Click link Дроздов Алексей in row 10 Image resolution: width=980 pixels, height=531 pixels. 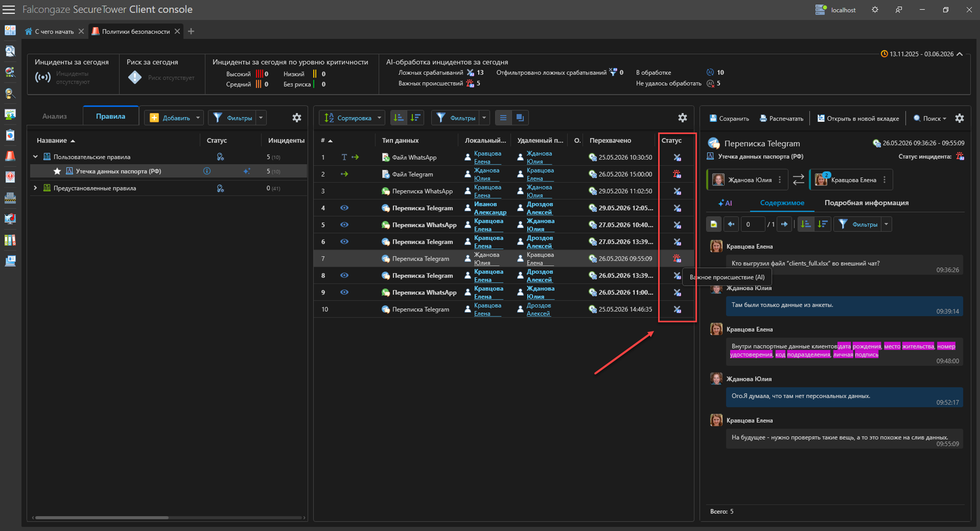click(538, 309)
